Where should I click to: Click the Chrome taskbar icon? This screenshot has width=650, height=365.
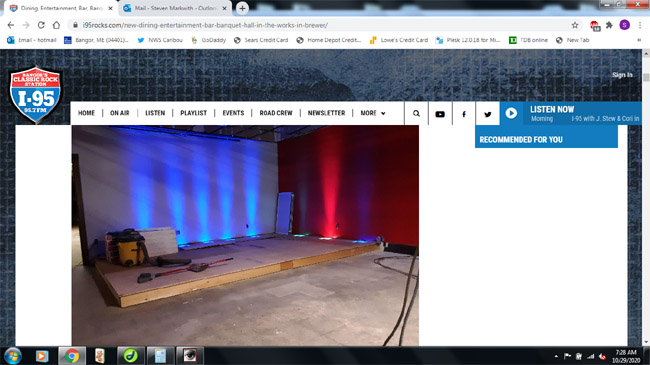pyautogui.click(x=72, y=356)
